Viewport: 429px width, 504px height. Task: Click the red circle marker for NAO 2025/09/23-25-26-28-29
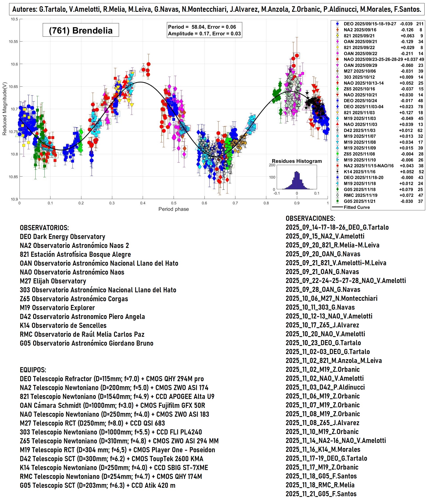pos(337,59)
